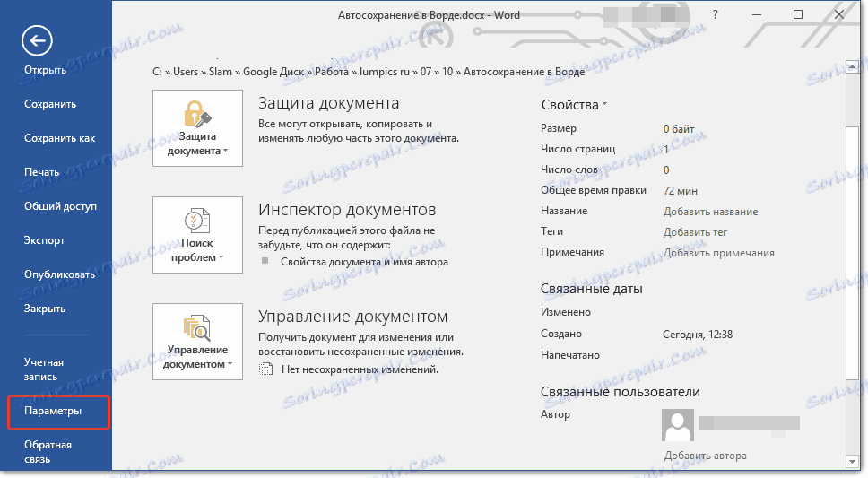Open Учетная запись page
The width and height of the screenshot is (868, 478).
(x=44, y=369)
